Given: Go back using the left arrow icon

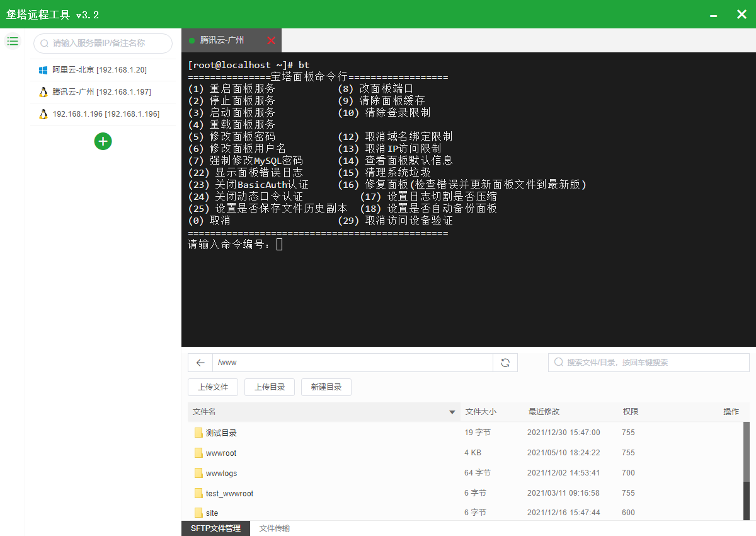Looking at the screenshot, I should [x=200, y=363].
